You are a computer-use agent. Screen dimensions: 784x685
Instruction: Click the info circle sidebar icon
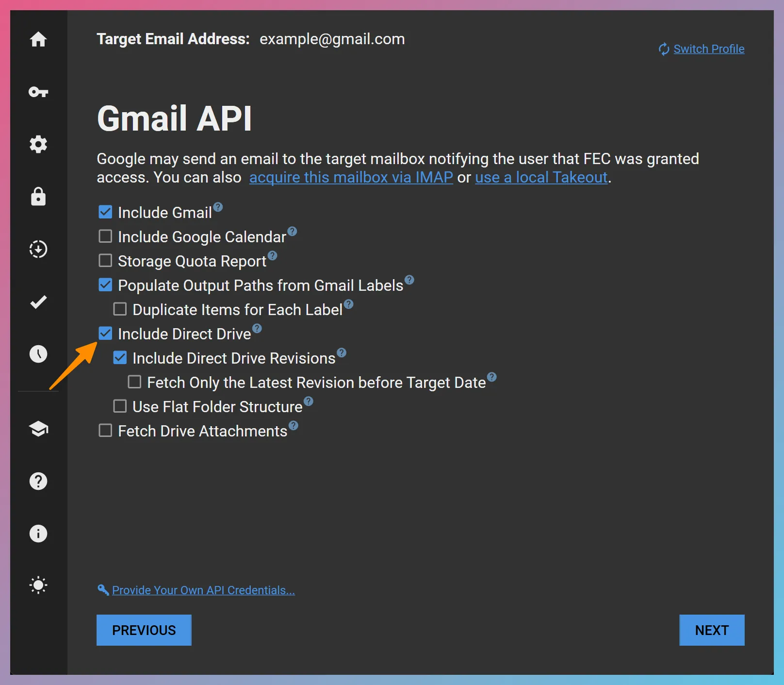(x=38, y=534)
